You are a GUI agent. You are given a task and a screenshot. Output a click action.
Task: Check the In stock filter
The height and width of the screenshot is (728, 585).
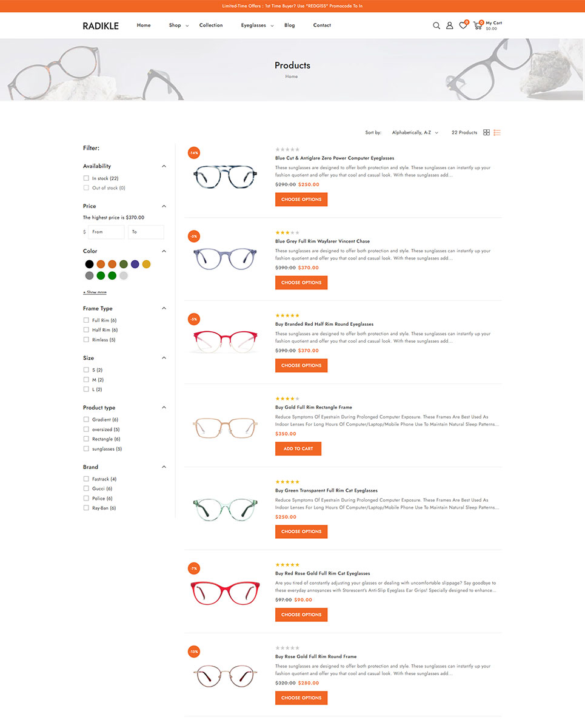86,178
